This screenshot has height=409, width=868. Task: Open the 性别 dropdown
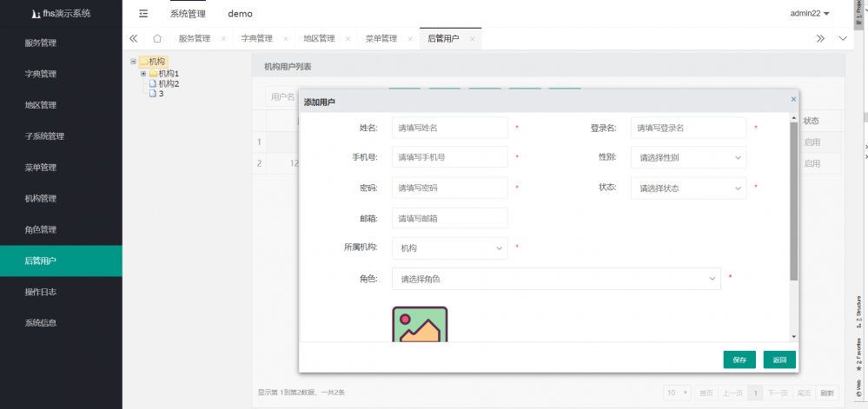point(689,157)
